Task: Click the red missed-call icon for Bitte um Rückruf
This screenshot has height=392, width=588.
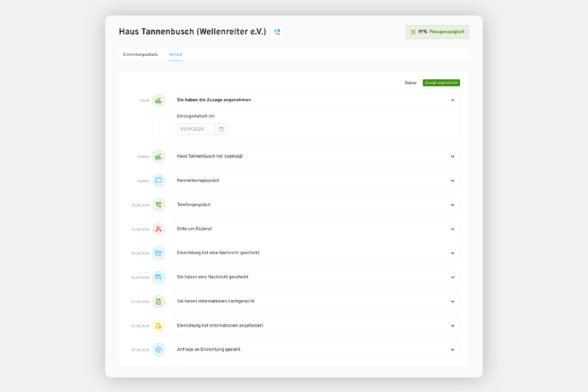Action: 159,229
